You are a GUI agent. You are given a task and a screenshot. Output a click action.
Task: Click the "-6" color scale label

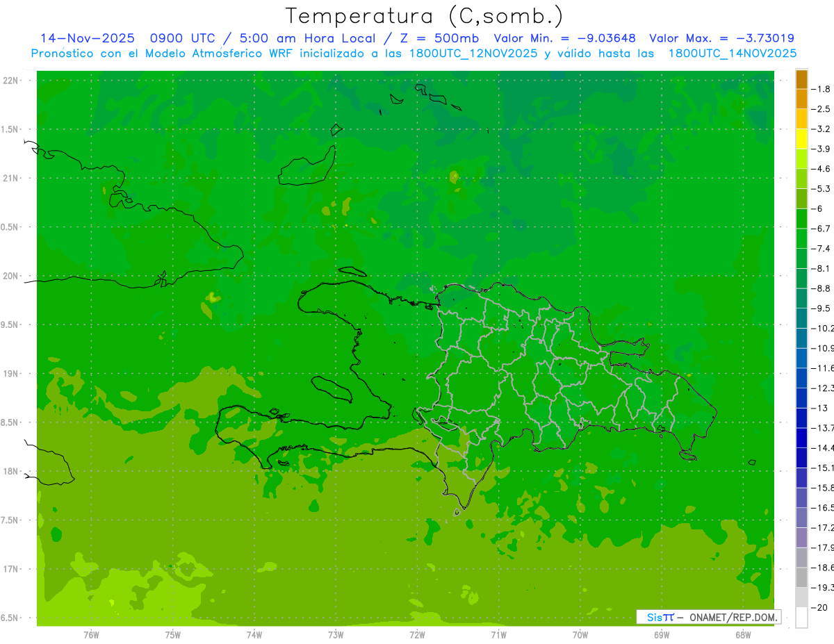coord(819,208)
